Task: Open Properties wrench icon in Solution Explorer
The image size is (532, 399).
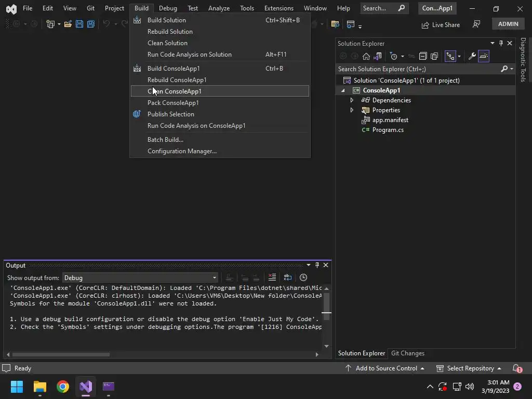Action: [x=472, y=56]
